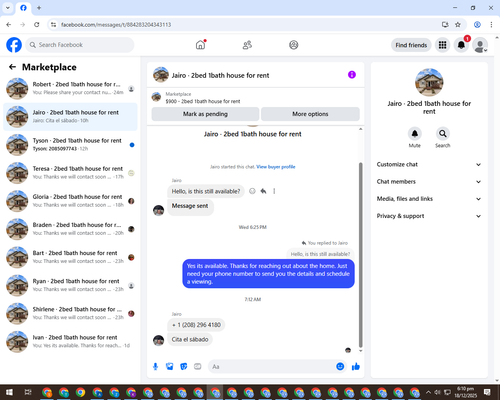Open Windows Start menu

click(x=9, y=392)
